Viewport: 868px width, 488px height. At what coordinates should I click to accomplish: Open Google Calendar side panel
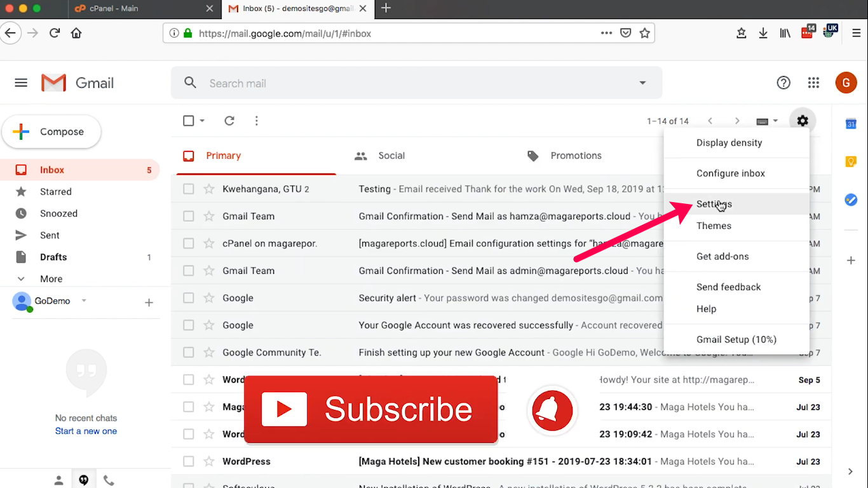pos(851,124)
